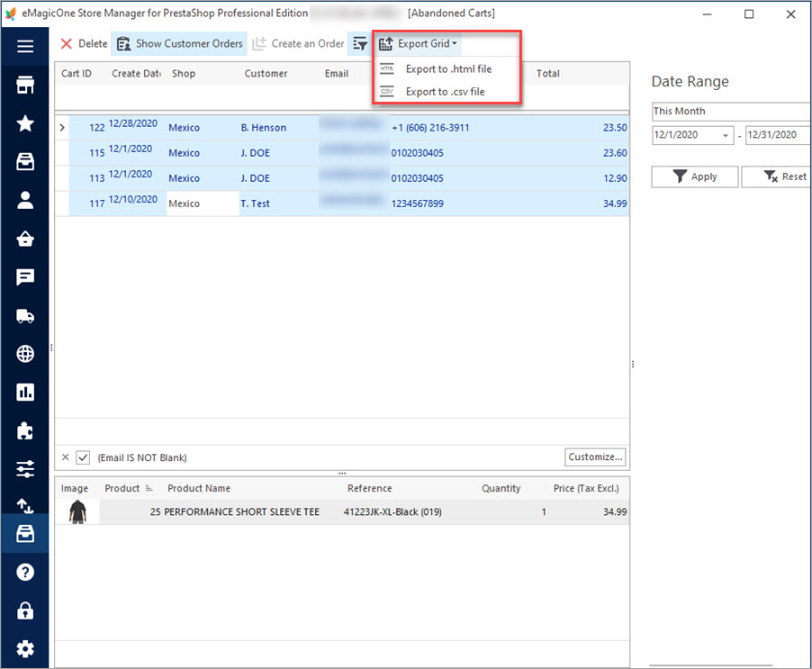Open the star favorites icon in the sidebar
Screen dimensions: 812x669
pos(25,123)
